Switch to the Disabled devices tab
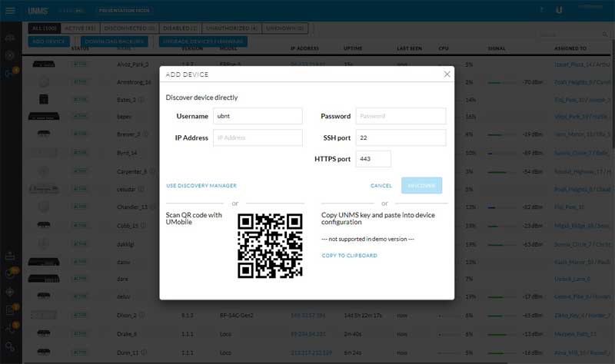 (x=181, y=28)
